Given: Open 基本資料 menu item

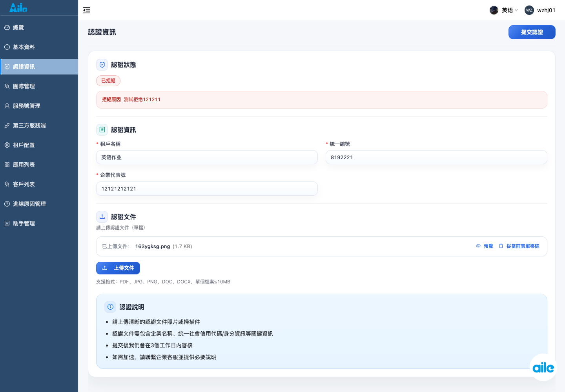Looking at the screenshot, I should (39, 47).
